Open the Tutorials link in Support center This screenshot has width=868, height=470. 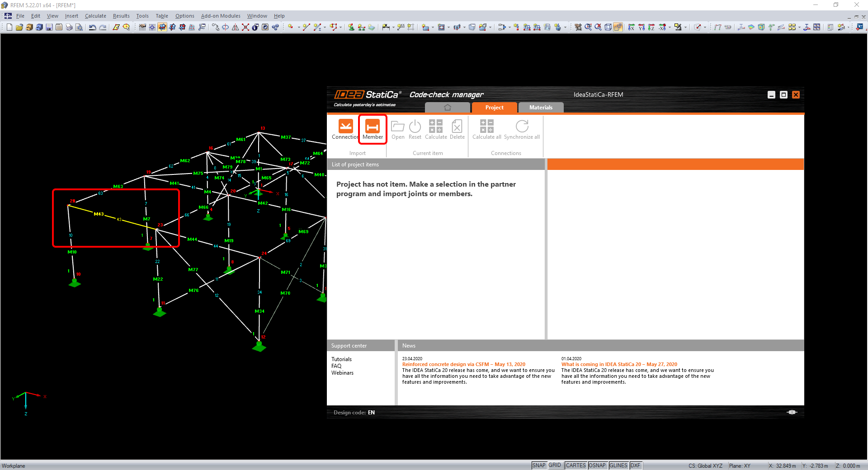tap(341, 359)
